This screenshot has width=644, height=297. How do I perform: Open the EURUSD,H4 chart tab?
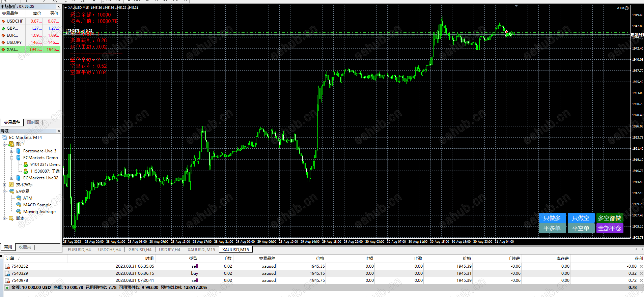(79, 250)
